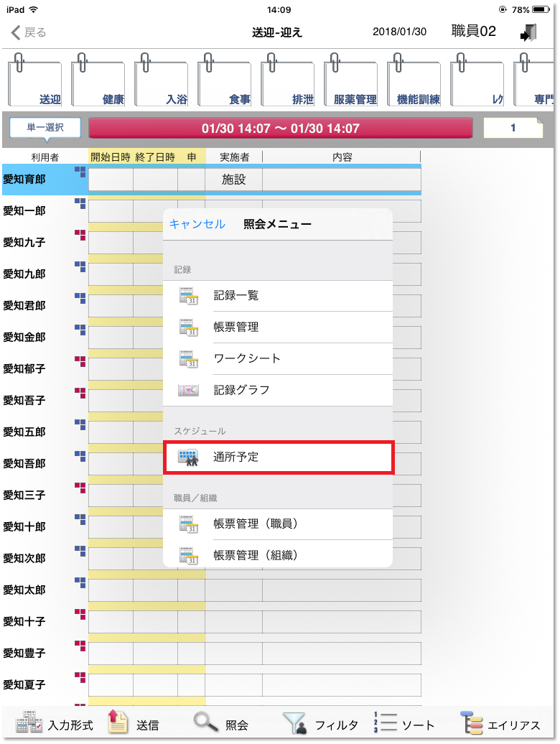Open the フィルタ funnel icon
This screenshot has height=744, width=560.
293,722
